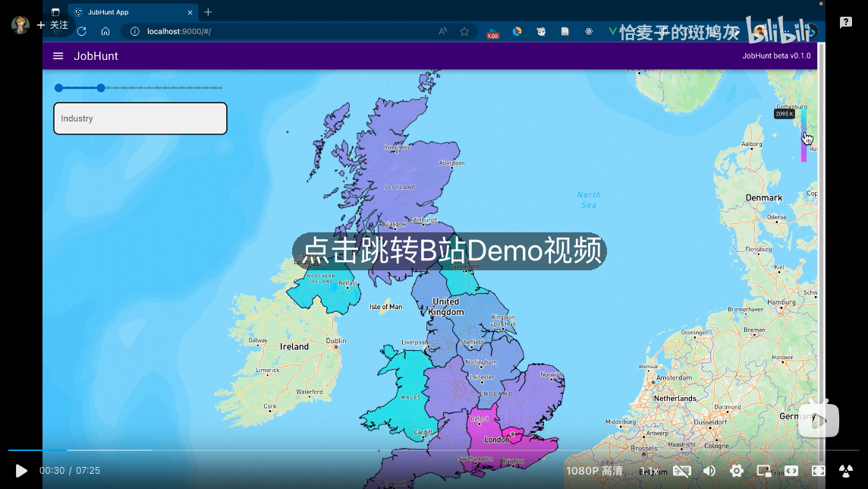Open the uploader avatar profile
The image size is (868, 489).
tap(20, 25)
